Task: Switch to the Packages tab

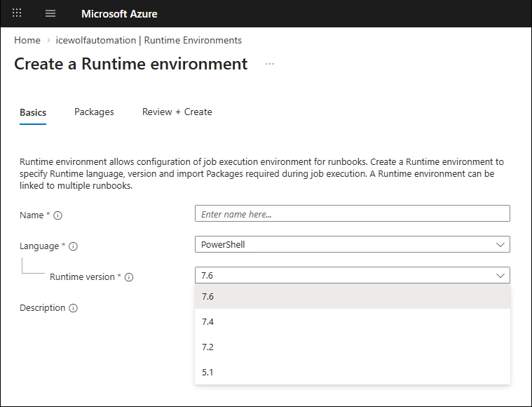Action: tap(94, 112)
